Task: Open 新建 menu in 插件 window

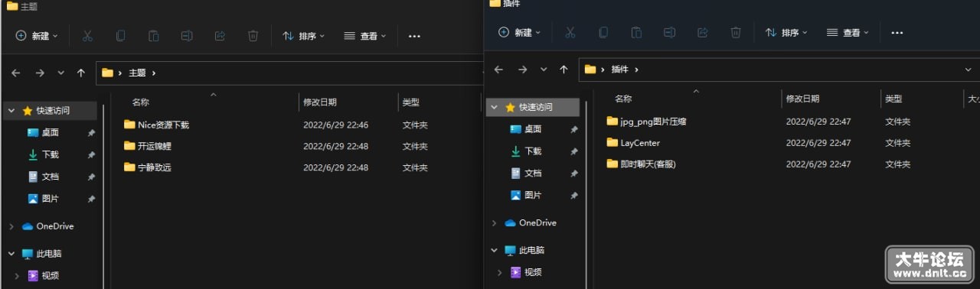Action: (x=520, y=32)
